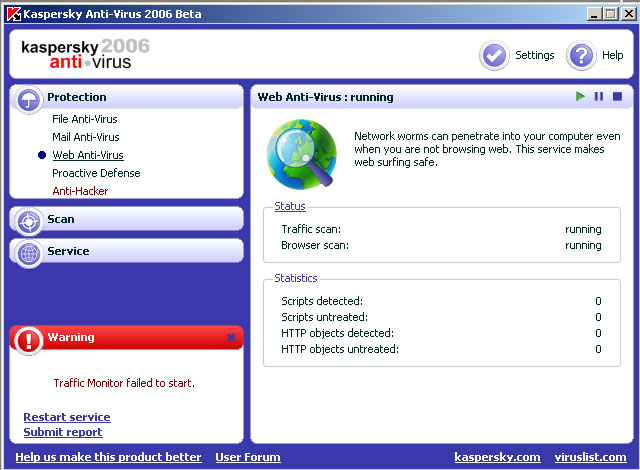Viewport: 640px width, 470px height.
Task: Click the Protection umbrella icon
Action: [x=28, y=99]
